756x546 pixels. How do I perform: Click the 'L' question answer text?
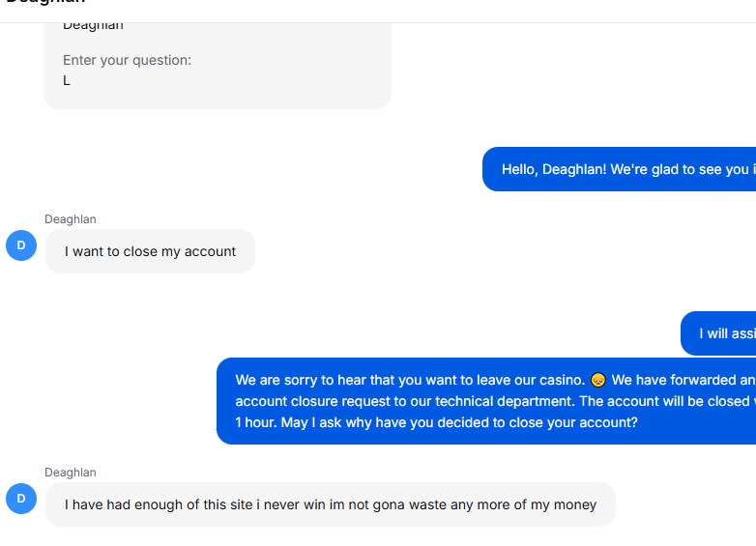pos(67,80)
